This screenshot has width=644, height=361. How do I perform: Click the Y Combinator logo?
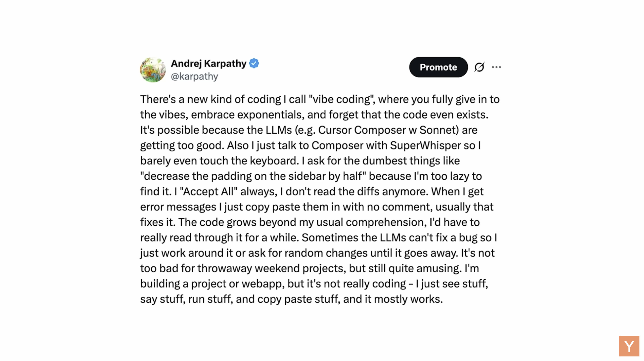click(629, 346)
